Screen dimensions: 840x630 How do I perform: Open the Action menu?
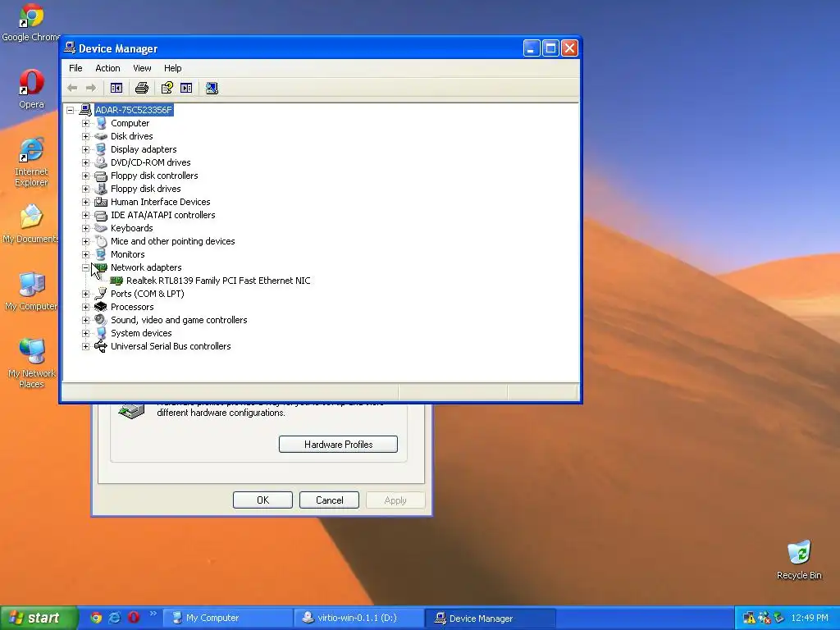click(x=107, y=68)
